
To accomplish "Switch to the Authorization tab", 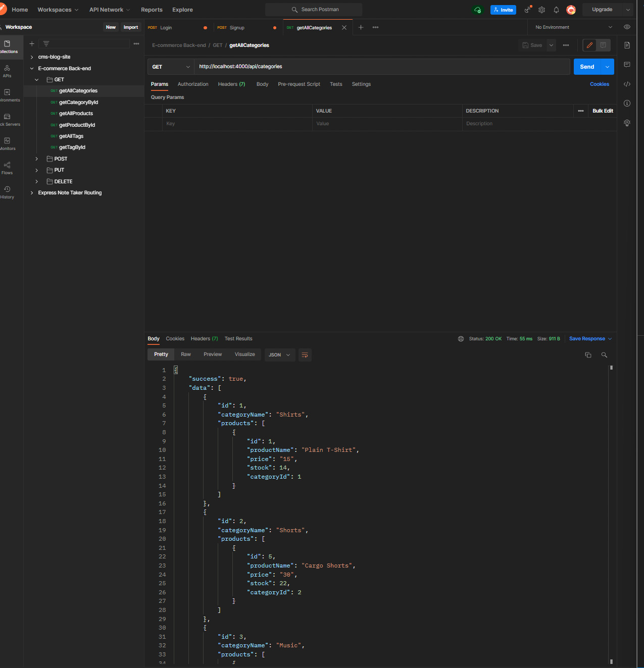I will pos(193,84).
